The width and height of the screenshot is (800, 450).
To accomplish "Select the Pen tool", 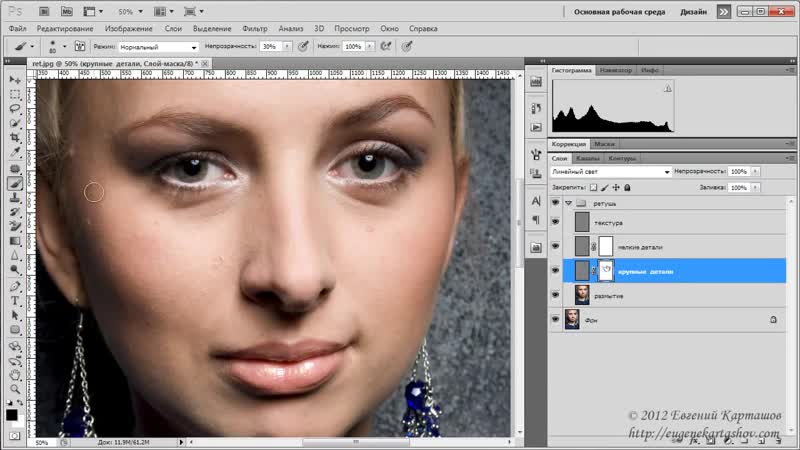I will pyautogui.click(x=15, y=286).
